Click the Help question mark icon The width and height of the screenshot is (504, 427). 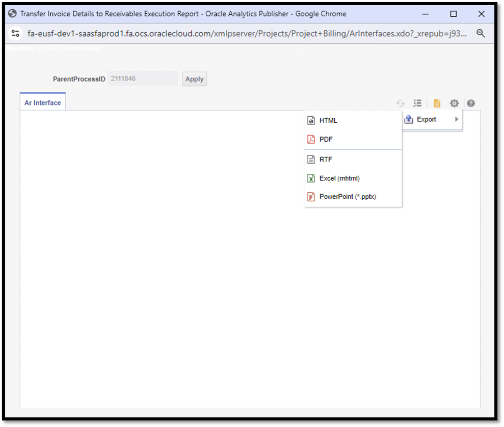pos(471,103)
